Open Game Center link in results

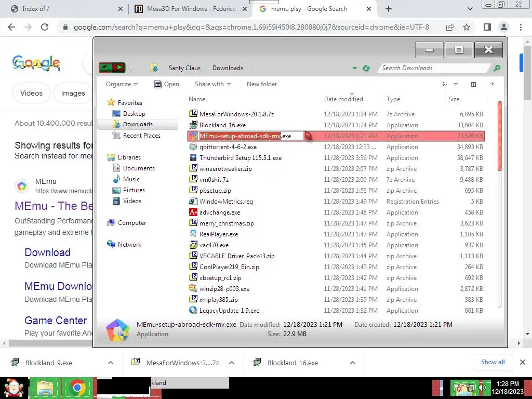pos(56,320)
